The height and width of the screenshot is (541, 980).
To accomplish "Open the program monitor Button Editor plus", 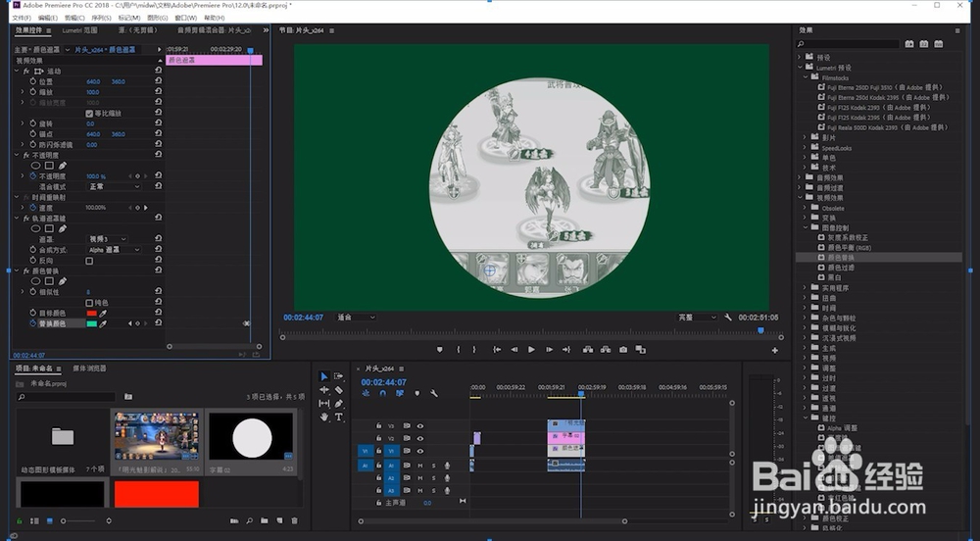I will click(x=775, y=351).
